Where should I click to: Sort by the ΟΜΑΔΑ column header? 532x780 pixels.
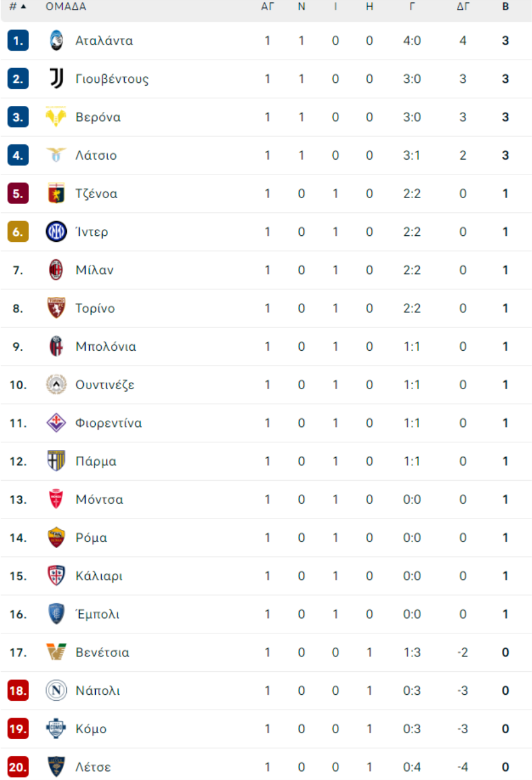(66, 7)
